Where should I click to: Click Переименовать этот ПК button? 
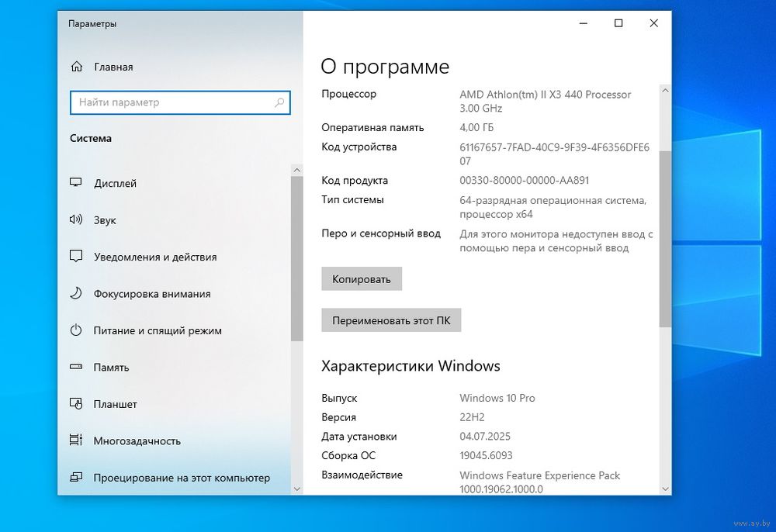point(391,320)
